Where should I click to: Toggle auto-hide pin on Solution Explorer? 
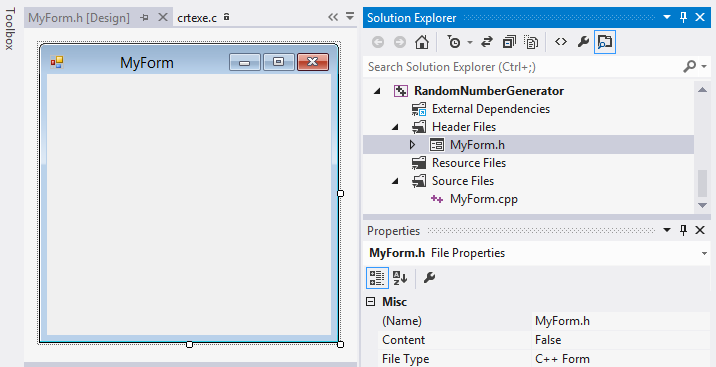click(x=684, y=17)
